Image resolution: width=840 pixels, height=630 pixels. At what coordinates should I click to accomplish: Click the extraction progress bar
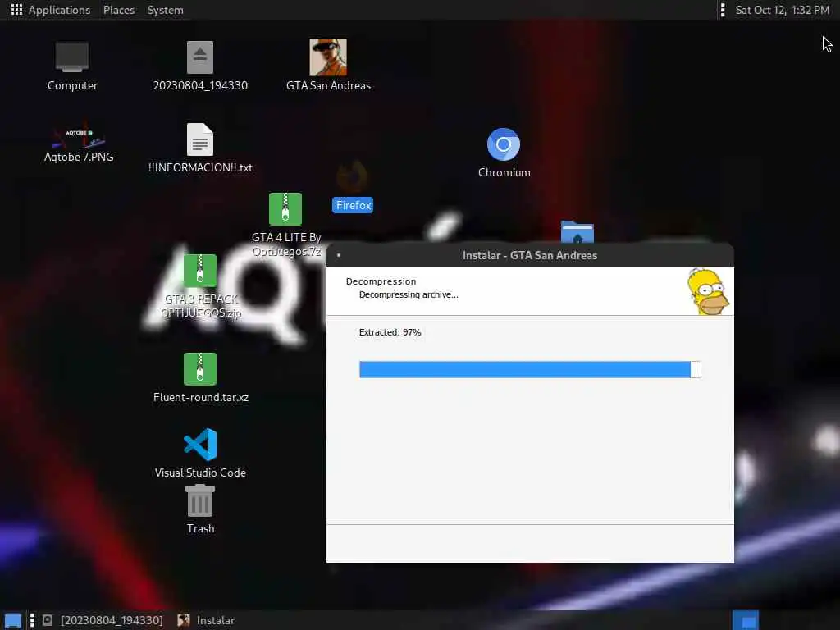(530, 370)
